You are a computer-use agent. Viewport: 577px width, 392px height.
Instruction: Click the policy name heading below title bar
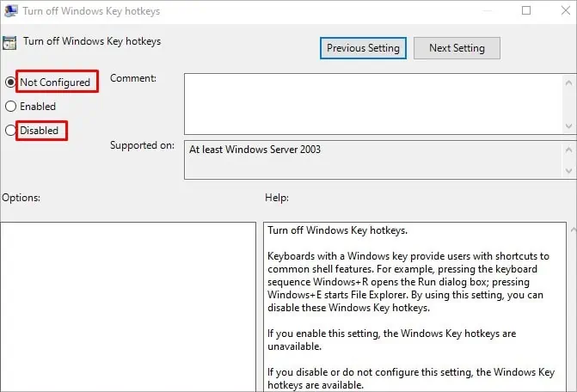(91, 41)
